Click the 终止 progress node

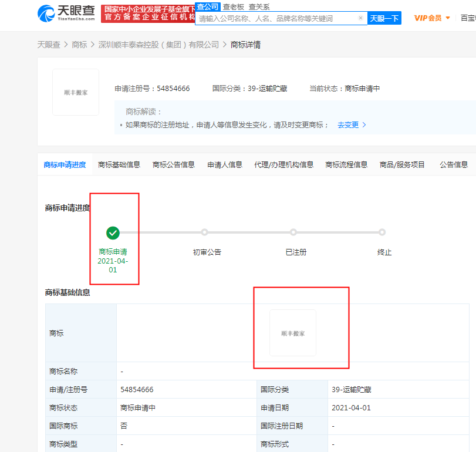click(382, 232)
